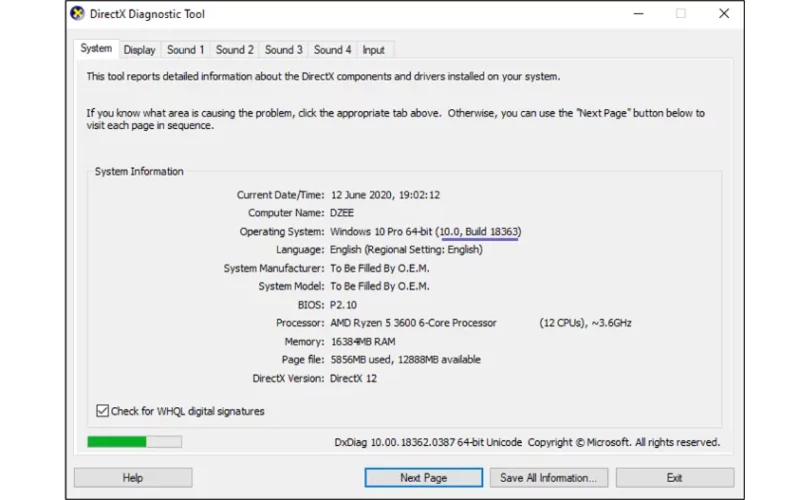This screenshot has height=500, width=800.
Task: Click the green loading progress bar
Action: [135, 441]
